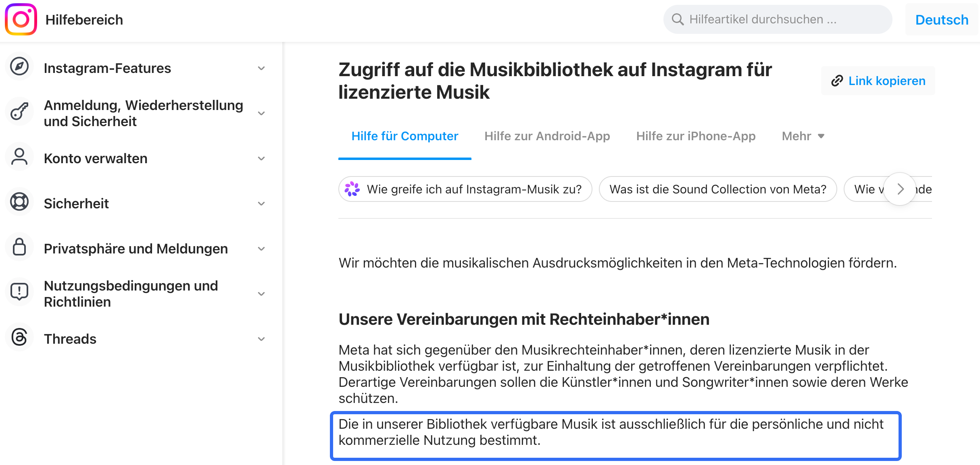This screenshot has width=980, height=465.
Task: Click the alert bubble icon for Nutzungsbedingungen
Action: click(19, 292)
